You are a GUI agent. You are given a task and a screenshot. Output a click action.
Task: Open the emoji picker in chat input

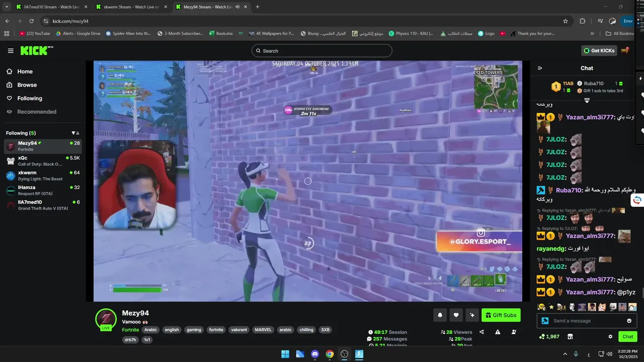(629, 321)
